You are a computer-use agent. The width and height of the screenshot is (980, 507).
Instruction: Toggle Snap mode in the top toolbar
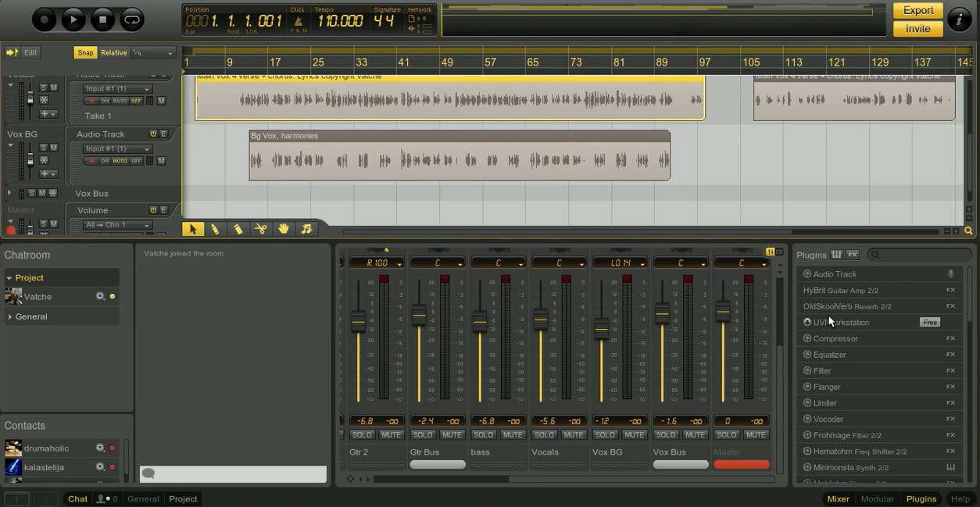click(84, 52)
